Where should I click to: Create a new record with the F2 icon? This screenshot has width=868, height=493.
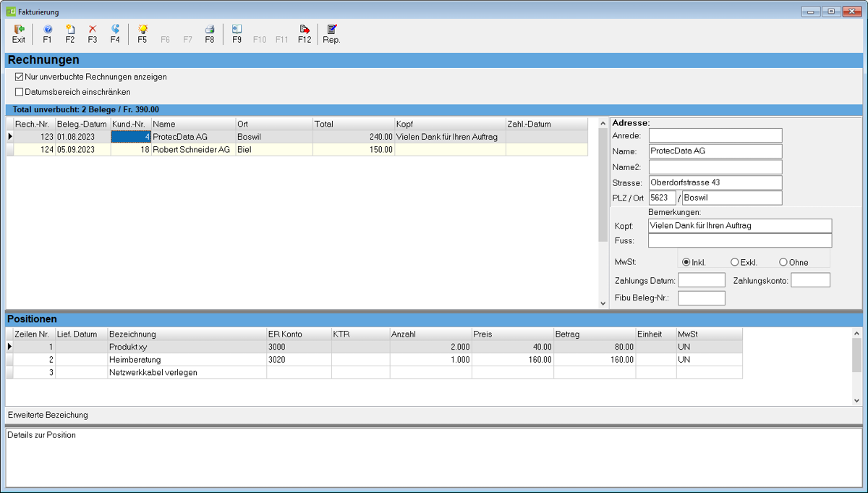[x=70, y=34]
